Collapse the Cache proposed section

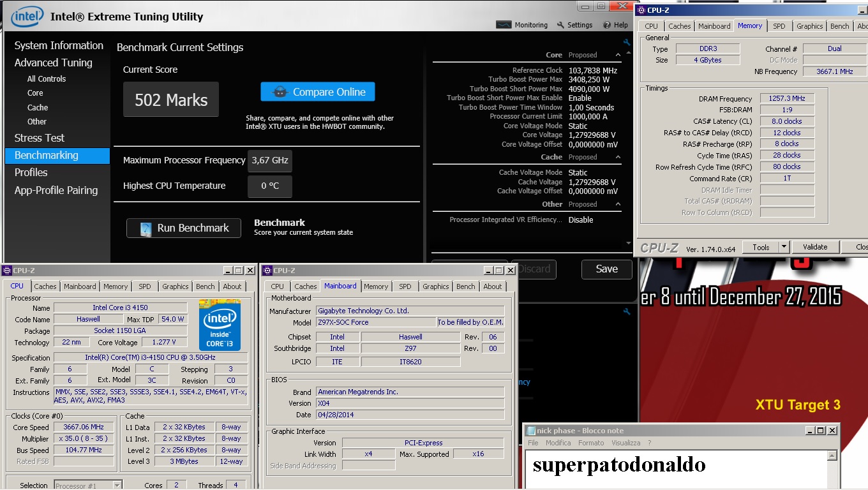click(x=618, y=157)
